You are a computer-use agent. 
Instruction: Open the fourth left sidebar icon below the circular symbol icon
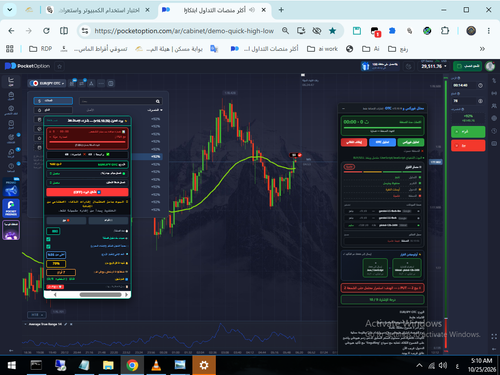pyautogui.click(x=11, y=124)
